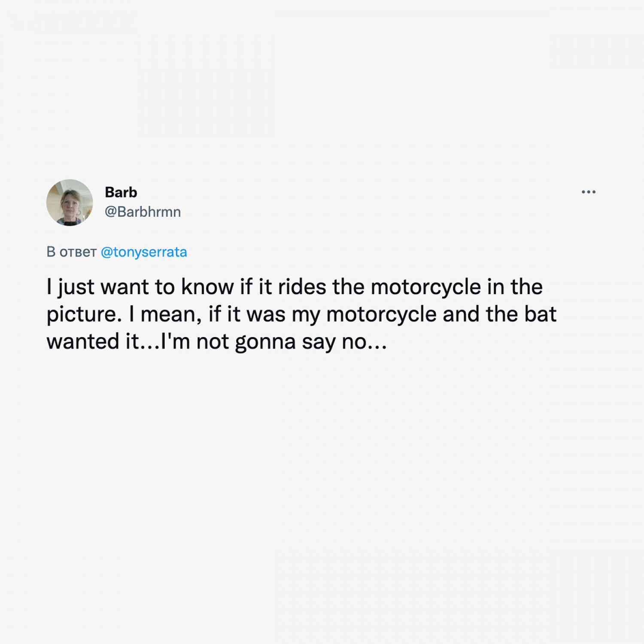644x644 pixels.
Task: Click the word 'not' in the tweet
Action: [x=213, y=342]
